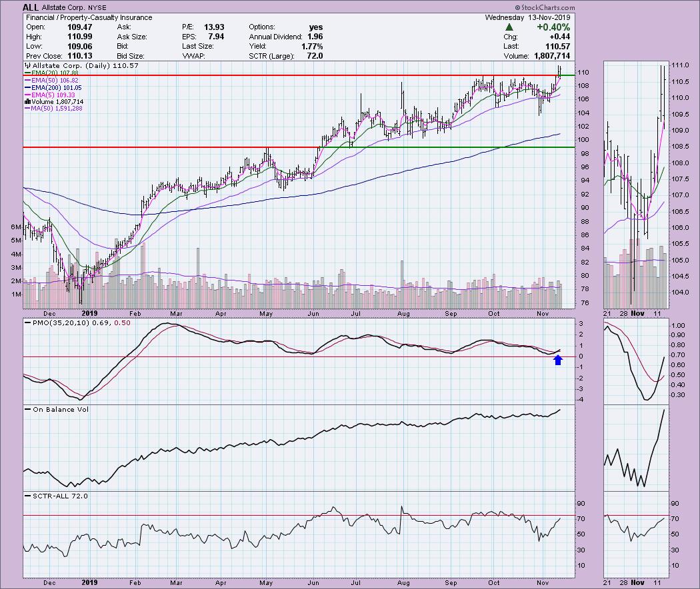Image resolution: width=700 pixels, height=589 pixels.
Task: Click the Jun label on price panel axis
Action: [313, 314]
